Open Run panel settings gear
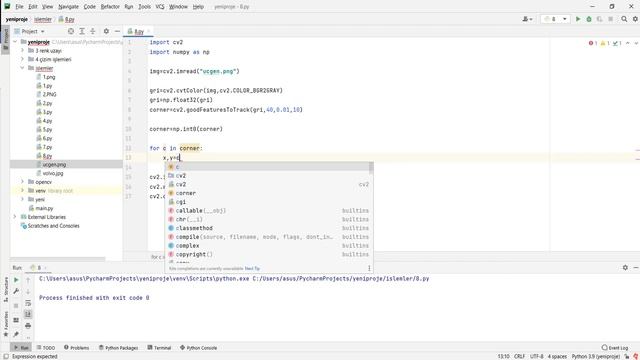Viewport: 640px width, 360px height. coord(625,267)
